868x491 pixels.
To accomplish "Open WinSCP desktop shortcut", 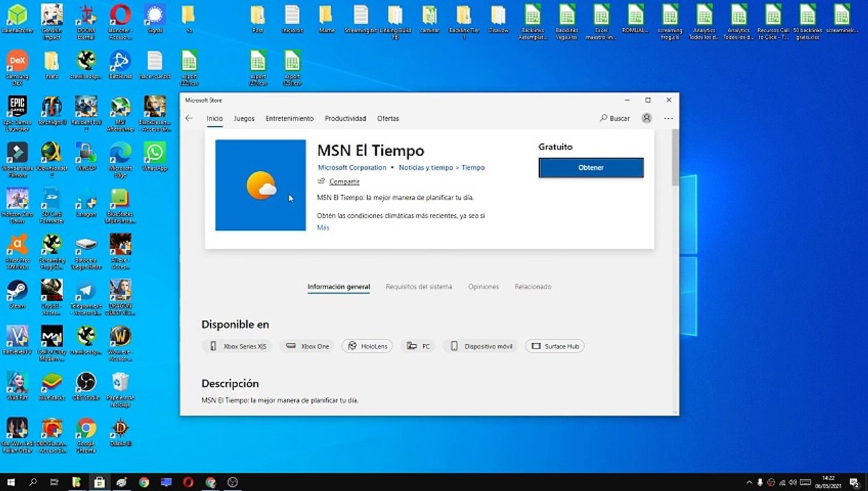I will click(86, 157).
